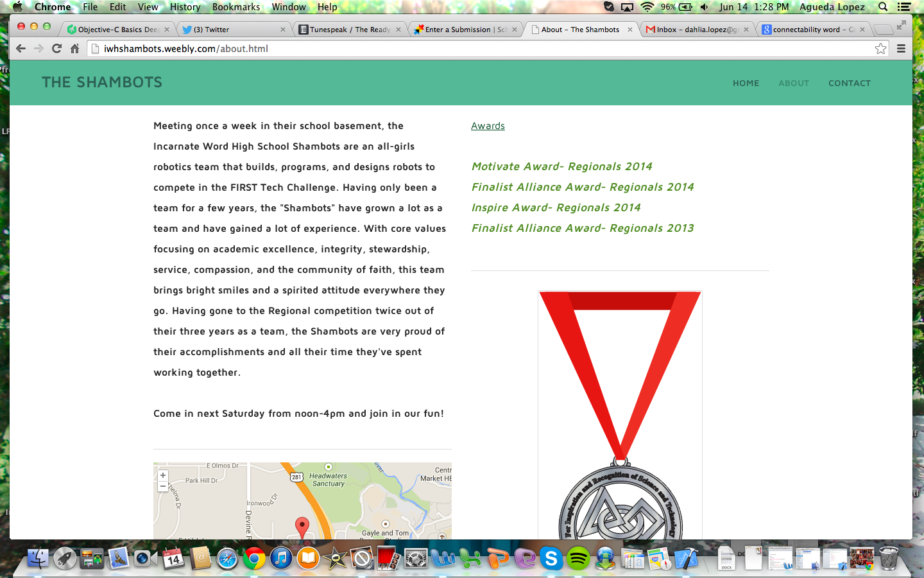Open iBooks orange icon in dock
Image resolution: width=924 pixels, height=578 pixels.
(308, 558)
